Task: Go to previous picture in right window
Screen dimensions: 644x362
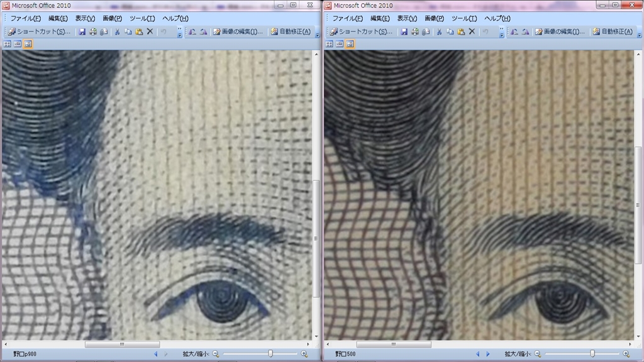Action: pos(478,354)
